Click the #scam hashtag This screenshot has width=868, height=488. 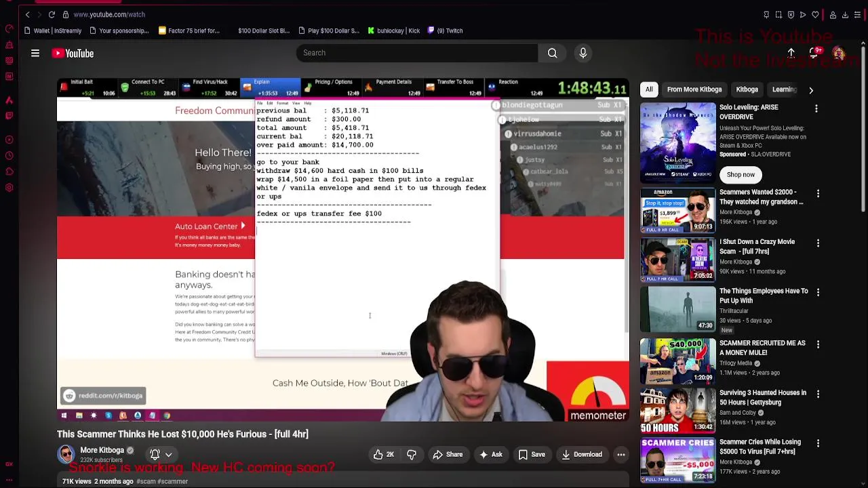[146, 481]
